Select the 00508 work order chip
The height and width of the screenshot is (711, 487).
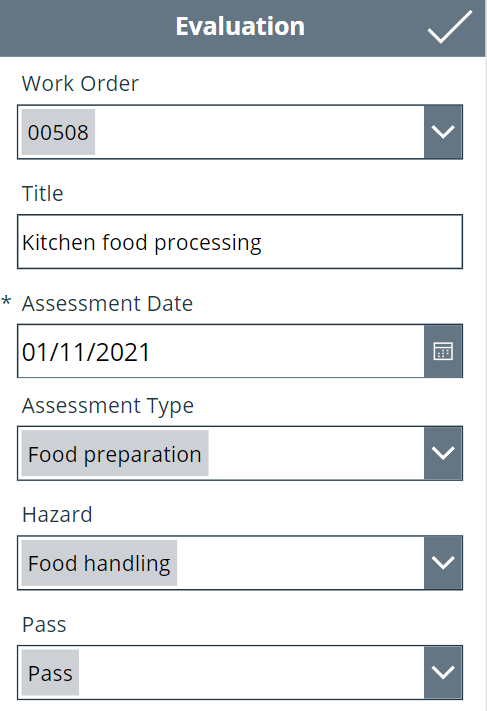58,132
